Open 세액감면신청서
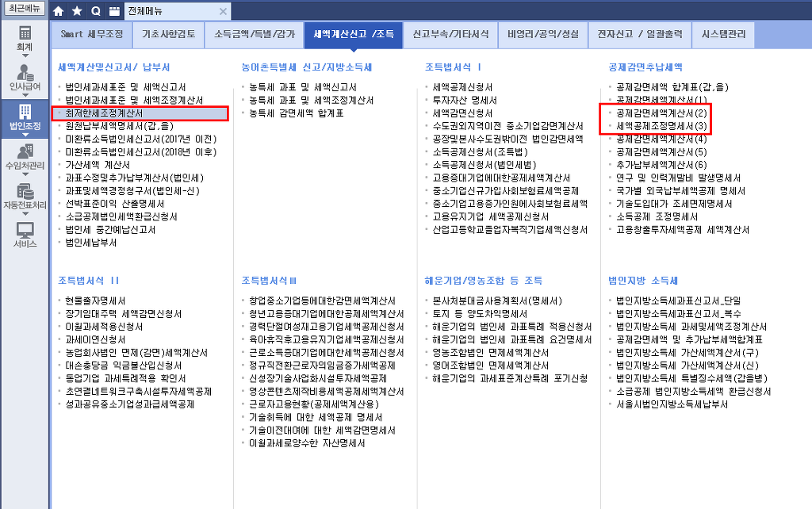The image size is (812, 509). (x=462, y=113)
